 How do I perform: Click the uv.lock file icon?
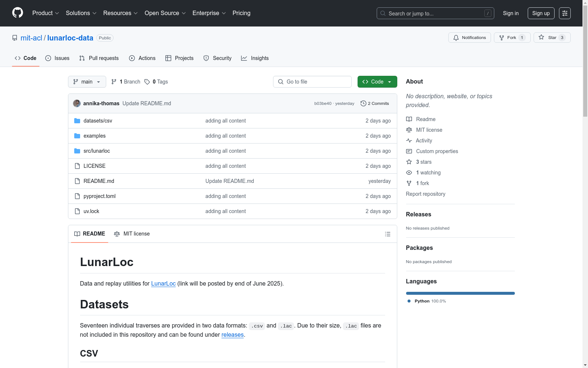point(77,211)
